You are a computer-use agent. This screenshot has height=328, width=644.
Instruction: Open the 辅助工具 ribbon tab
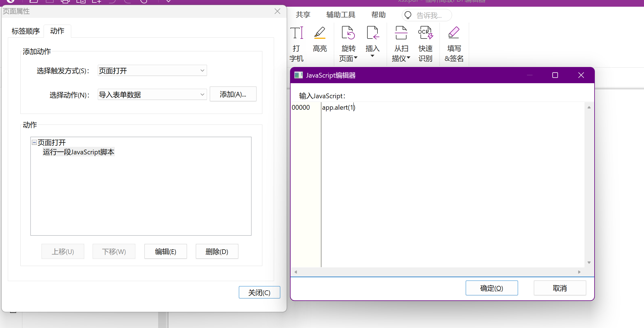coord(341,15)
